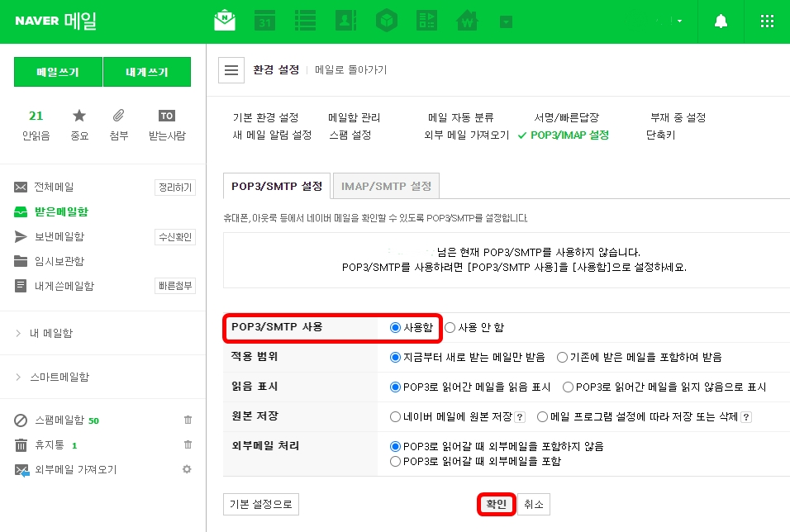This screenshot has width=790, height=532.
Task: Empty spam with trash icon beside 스팸메일함
Action: [x=188, y=420]
